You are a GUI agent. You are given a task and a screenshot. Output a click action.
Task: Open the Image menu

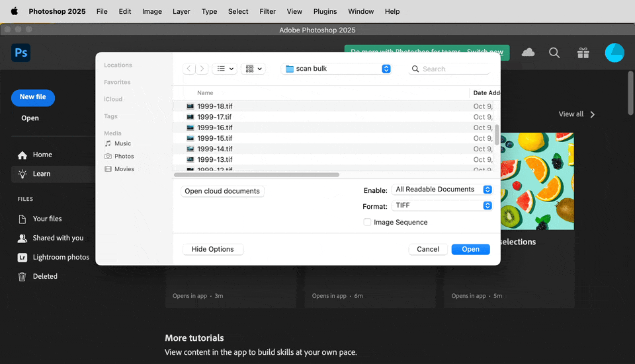click(x=152, y=11)
